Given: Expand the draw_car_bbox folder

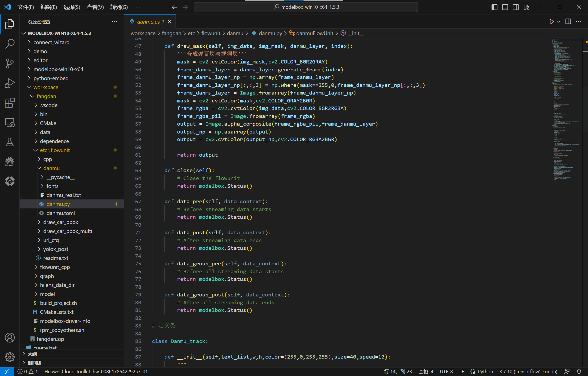Looking at the screenshot, I should tap(60, 222).
